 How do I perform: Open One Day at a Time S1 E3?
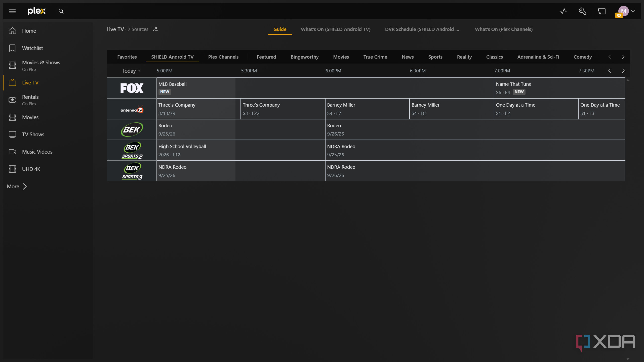[602, 109]
